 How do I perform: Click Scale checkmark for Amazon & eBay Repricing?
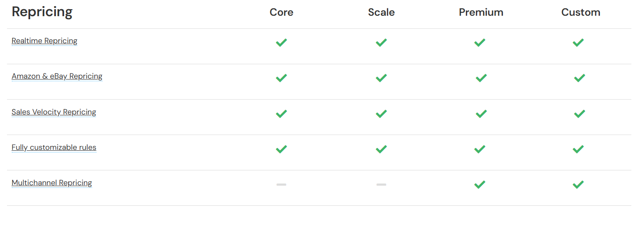381,78
